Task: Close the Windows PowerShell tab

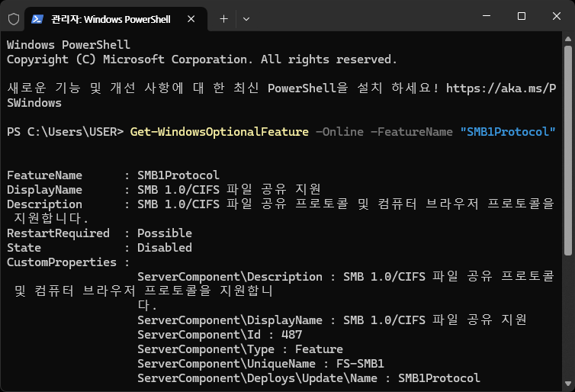Action: (191, 19)
